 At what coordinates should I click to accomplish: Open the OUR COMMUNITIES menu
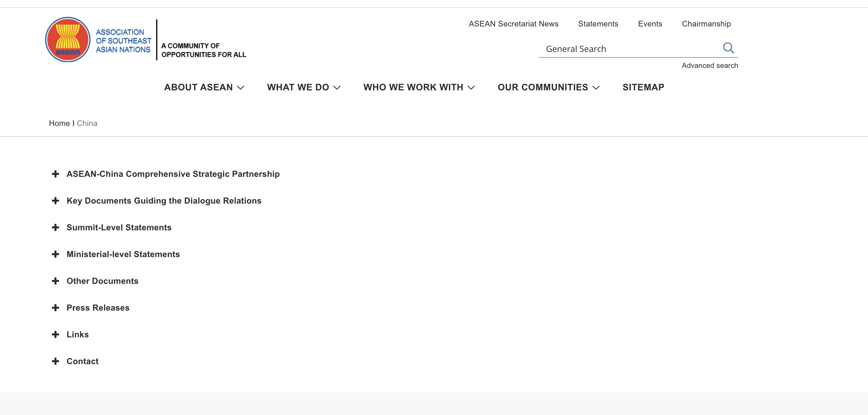pos(549,87)
